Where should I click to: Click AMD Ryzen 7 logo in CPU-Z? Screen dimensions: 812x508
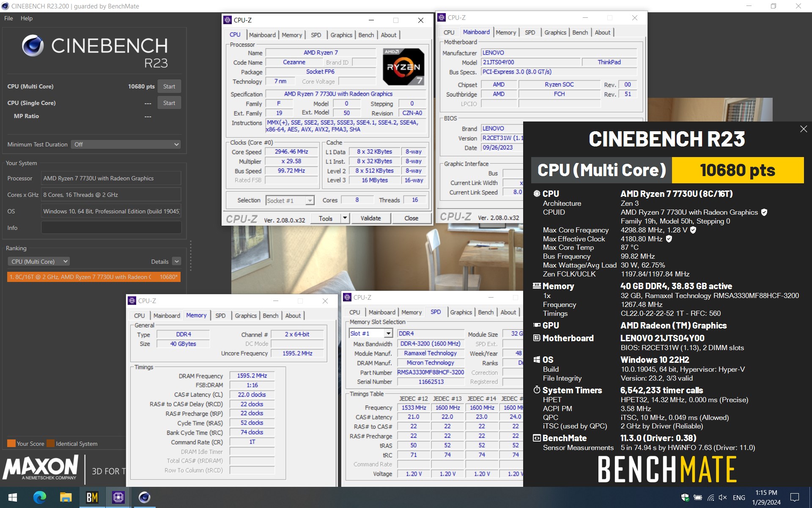point(403,67)
